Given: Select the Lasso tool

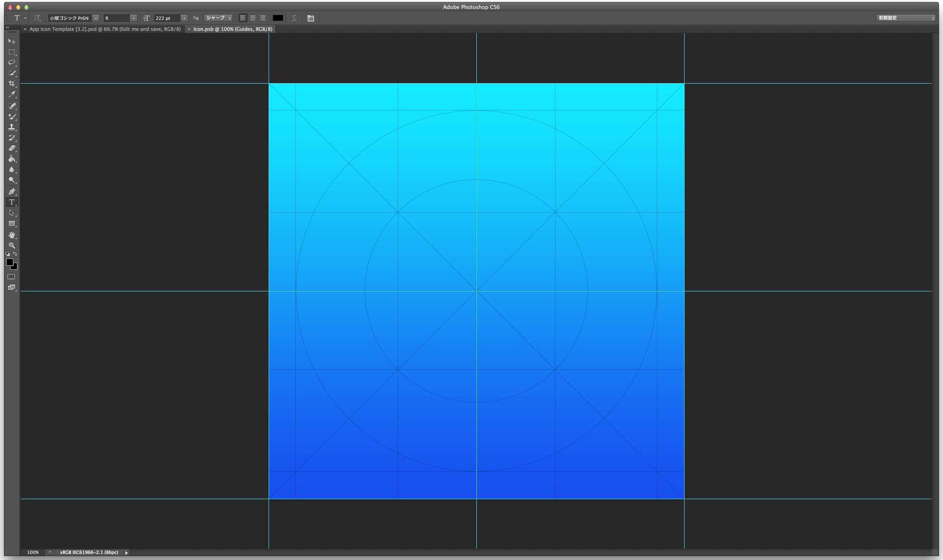Looking at the screenshot, I should [x=12, y=62].
